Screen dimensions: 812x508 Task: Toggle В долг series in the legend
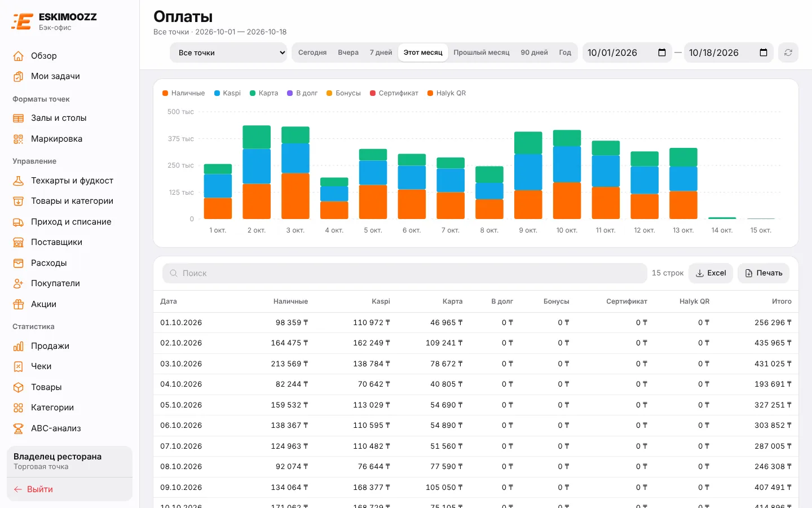pyautogui.click(x=302, y=93)
